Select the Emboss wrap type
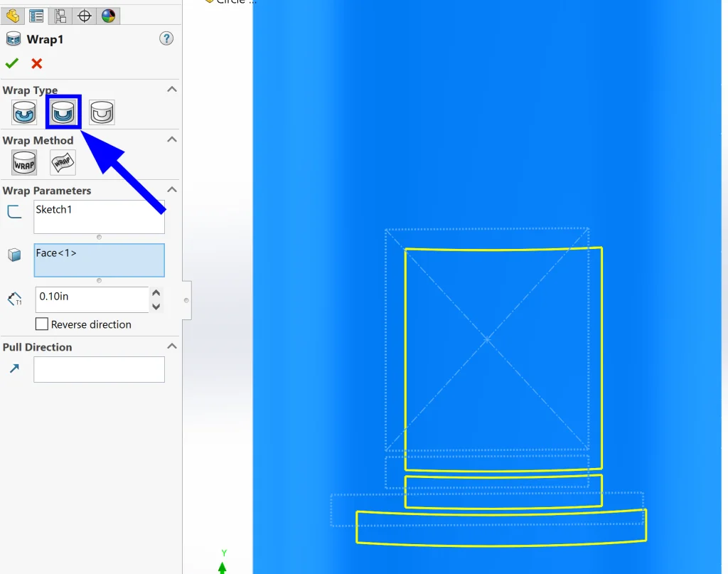 [24, 112]
